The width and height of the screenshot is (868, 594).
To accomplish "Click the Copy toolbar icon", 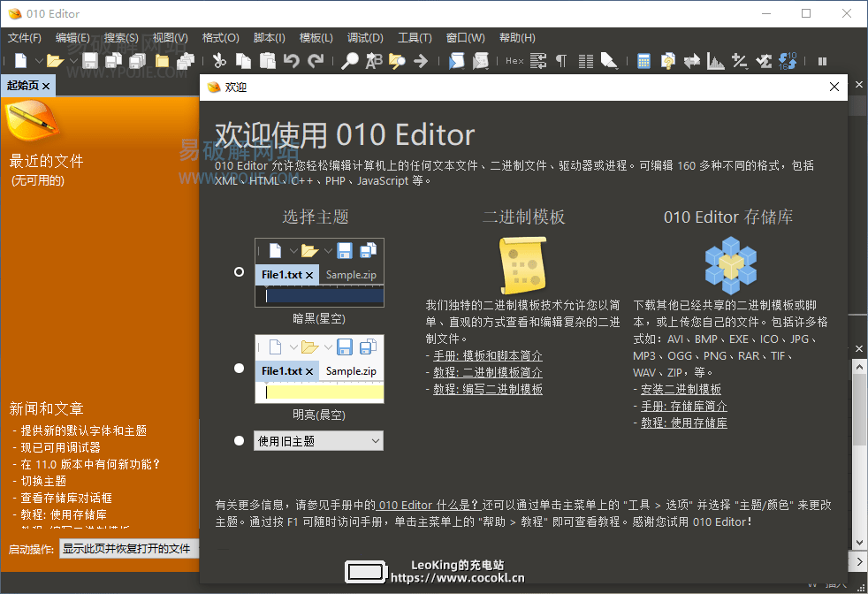I will 244,60.
